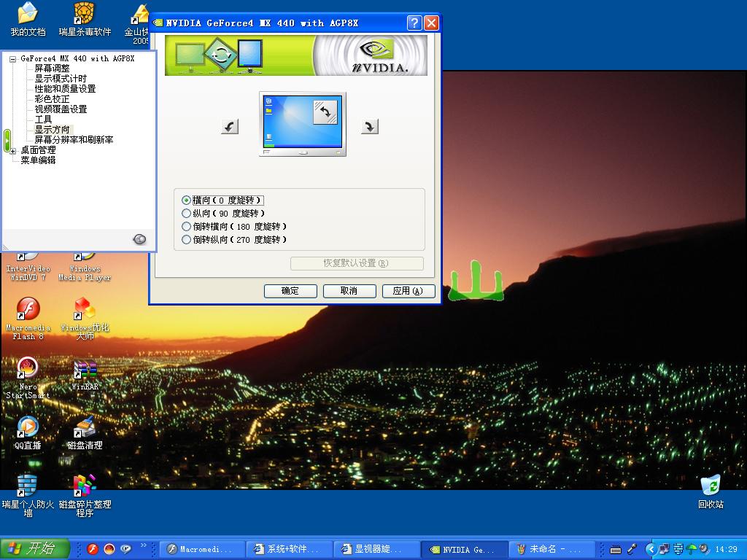Image resolution: width=747 pixels, height=560 pixels.
Task: Open 视频覆盖设置 in the tree
Action: (61, 109)
